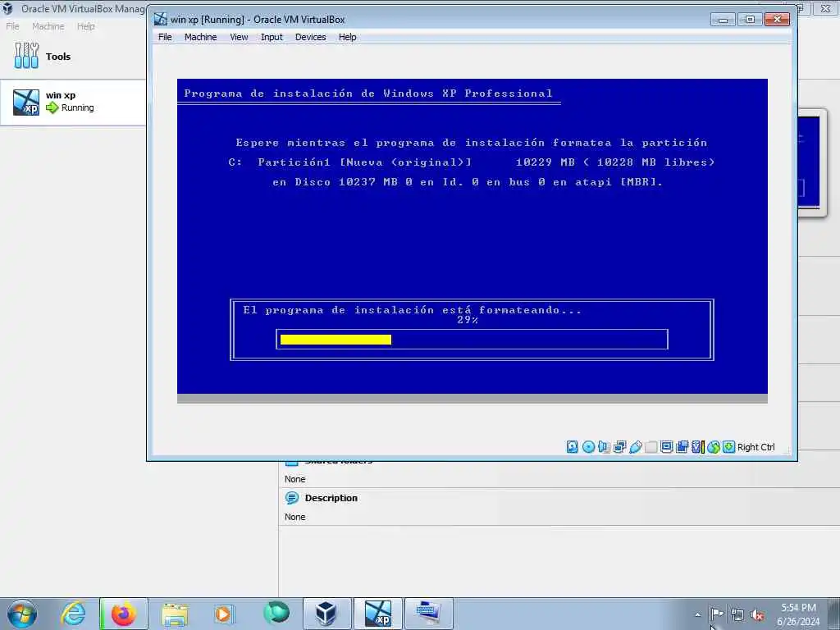840x630 pixels.
Task: Click the win xp machine icon in list
Action: click(x=26, y=103)
